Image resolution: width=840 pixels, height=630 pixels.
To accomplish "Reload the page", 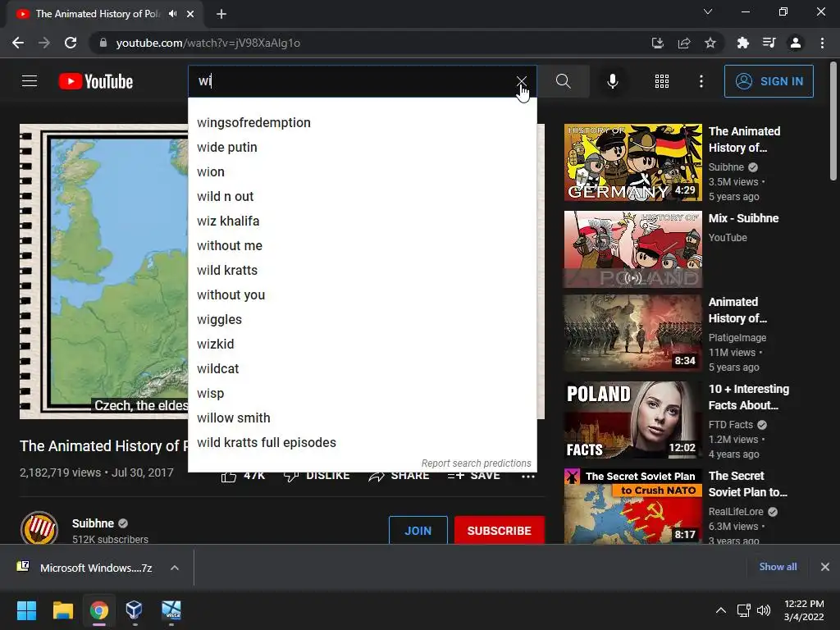I will click(x=71, y=43).
